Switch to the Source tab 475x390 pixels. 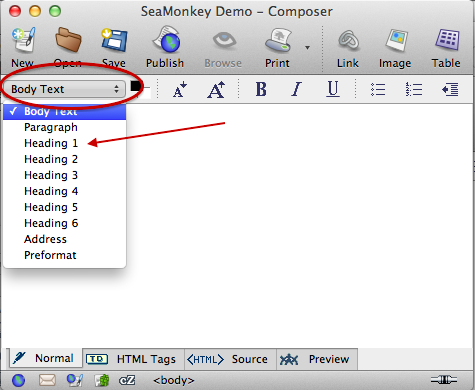(x=230, y=359)
